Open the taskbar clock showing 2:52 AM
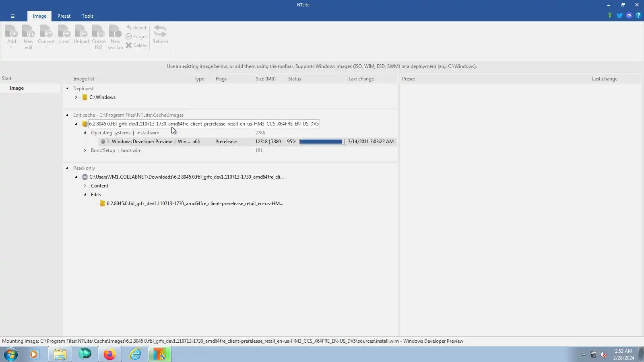The width and height of the screenshot is (644, 362). click(x=623, y=354)
